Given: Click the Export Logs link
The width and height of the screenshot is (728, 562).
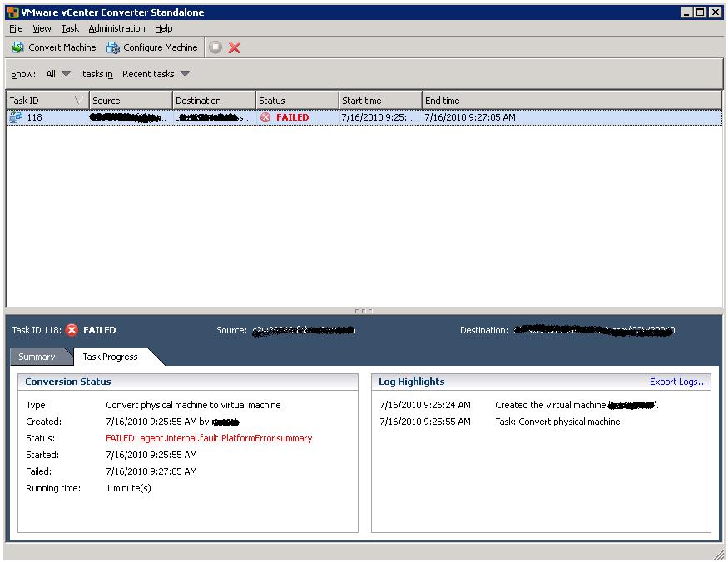Looking at the screenshot, I should (x=680, y=381).
